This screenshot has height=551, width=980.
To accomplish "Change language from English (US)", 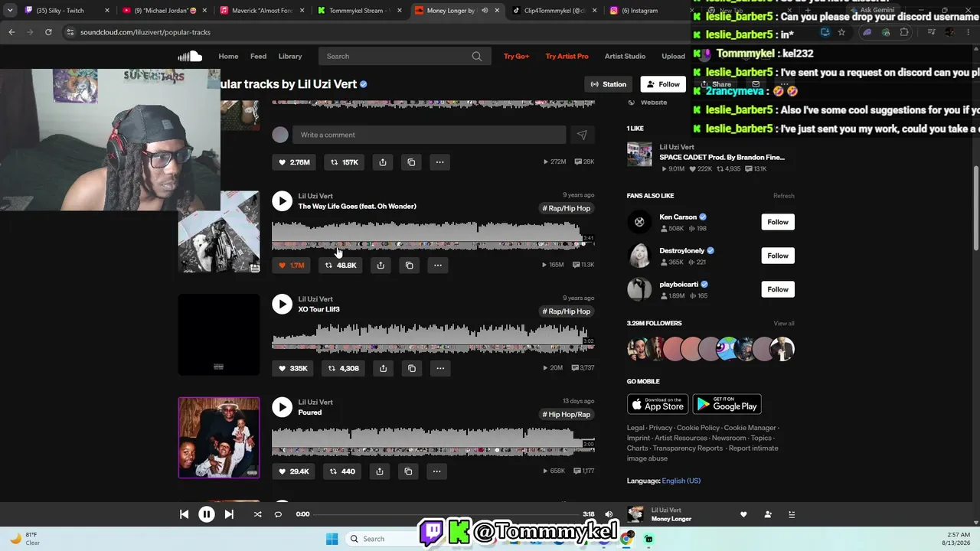I will tap(681, 481).
